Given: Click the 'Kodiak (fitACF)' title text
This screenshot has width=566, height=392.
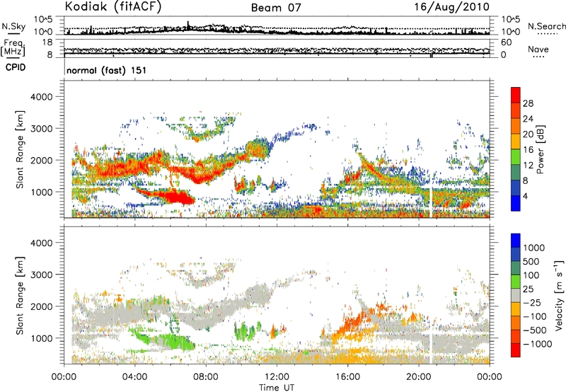Looking at the screenshot, I should (113, 6).
